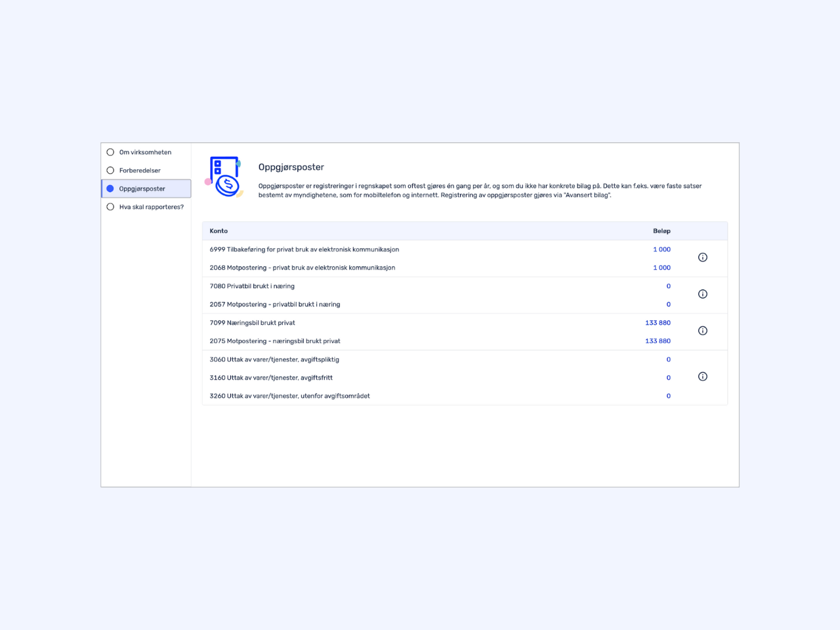Click the Konto column header
The width and height of the screenshot is (840, 630).
point(219,231)
